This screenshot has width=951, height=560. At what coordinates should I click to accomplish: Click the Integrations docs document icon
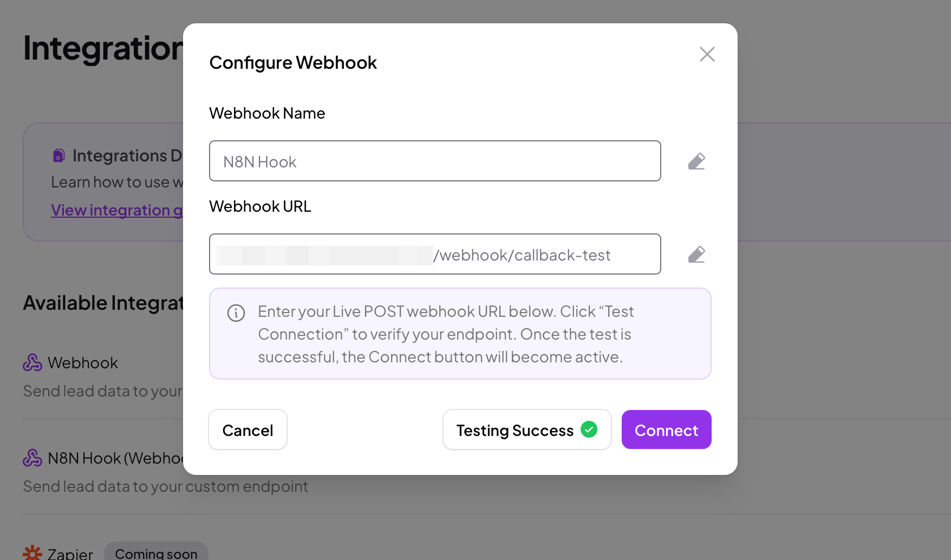(59, 156)
